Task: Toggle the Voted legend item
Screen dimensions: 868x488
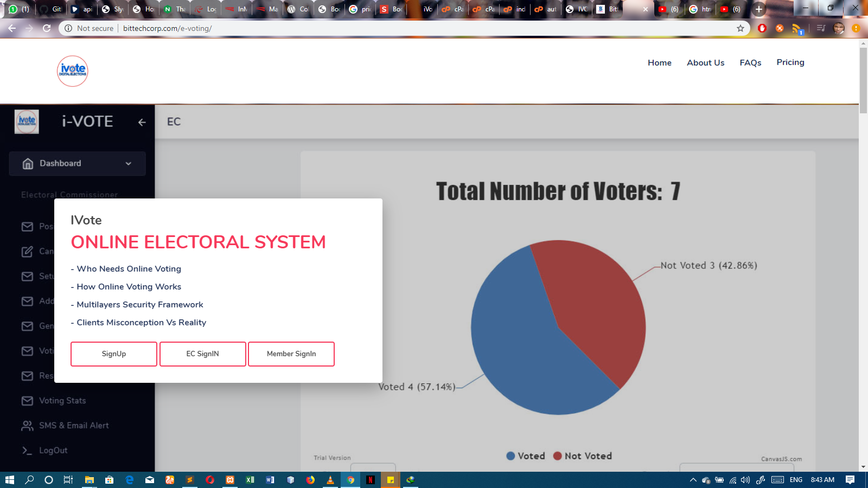Action: point(525,456)
